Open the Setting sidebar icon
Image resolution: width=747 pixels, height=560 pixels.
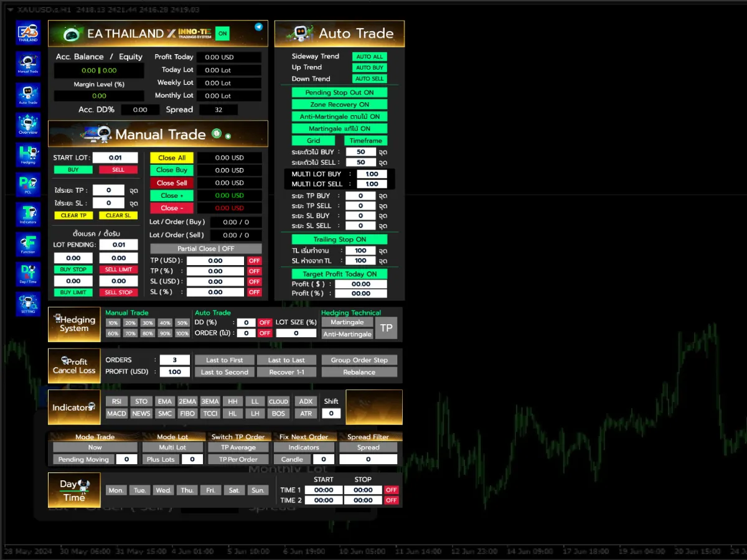28,304
